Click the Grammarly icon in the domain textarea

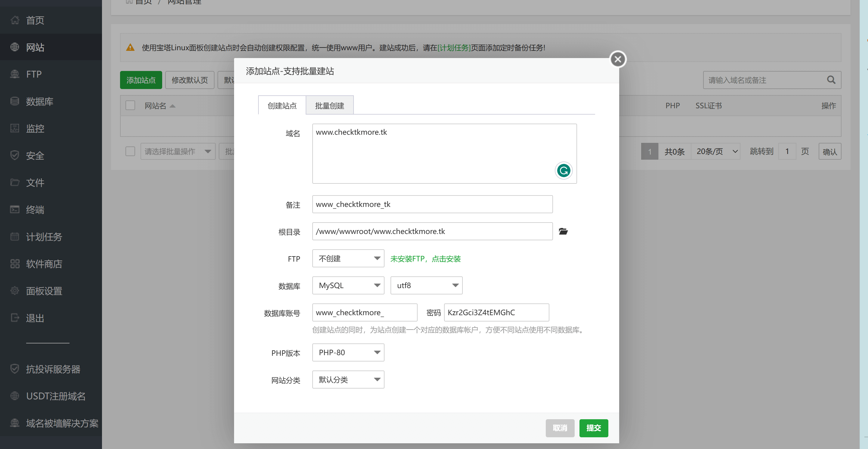[564, 171]
